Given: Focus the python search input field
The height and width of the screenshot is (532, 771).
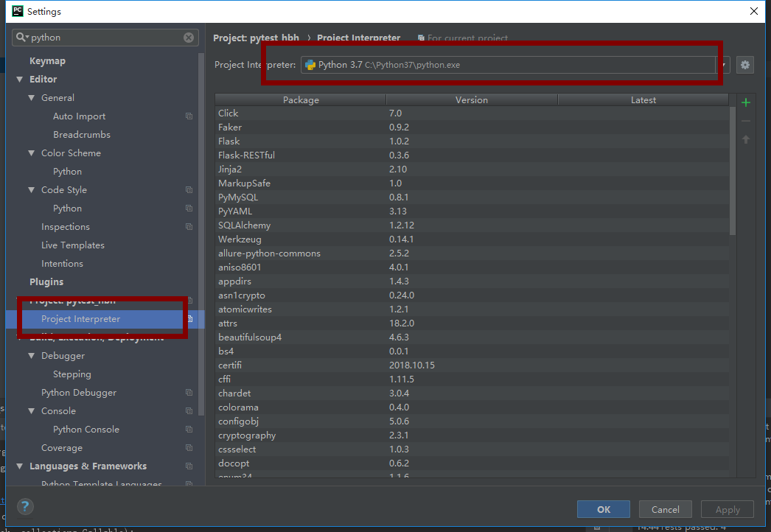Looking at the screenshot, I should pyautogui.click(x=106, y=38).
